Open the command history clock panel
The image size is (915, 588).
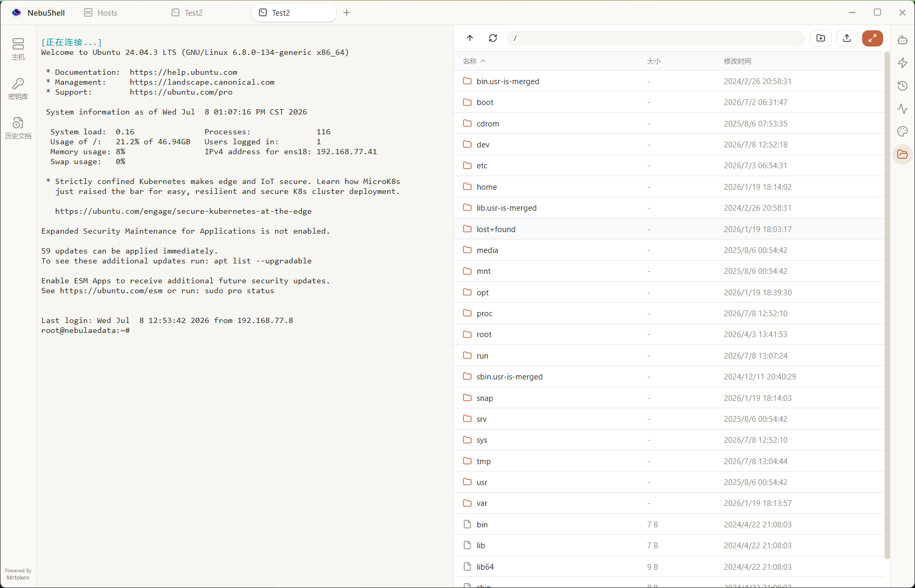902,86
